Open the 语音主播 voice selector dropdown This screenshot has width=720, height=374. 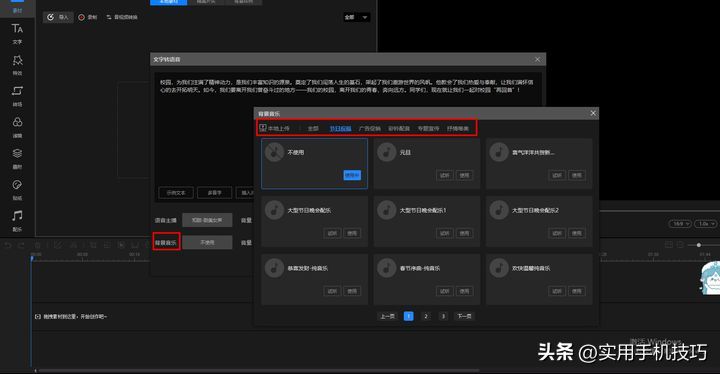(207, 220)
